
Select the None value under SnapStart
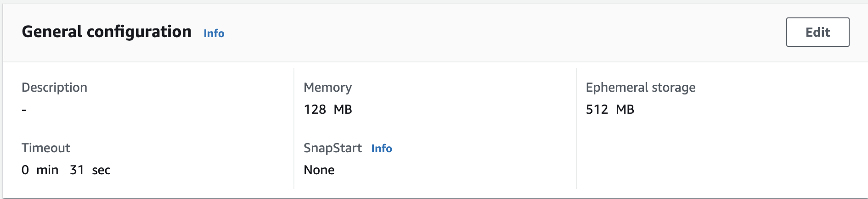(x=319, y=170)
